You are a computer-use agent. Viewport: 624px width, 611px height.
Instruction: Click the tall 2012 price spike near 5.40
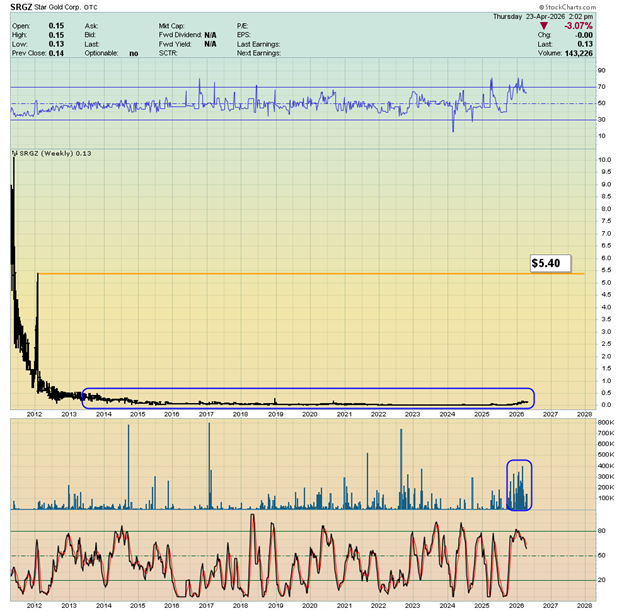click(x=37, y=290)
